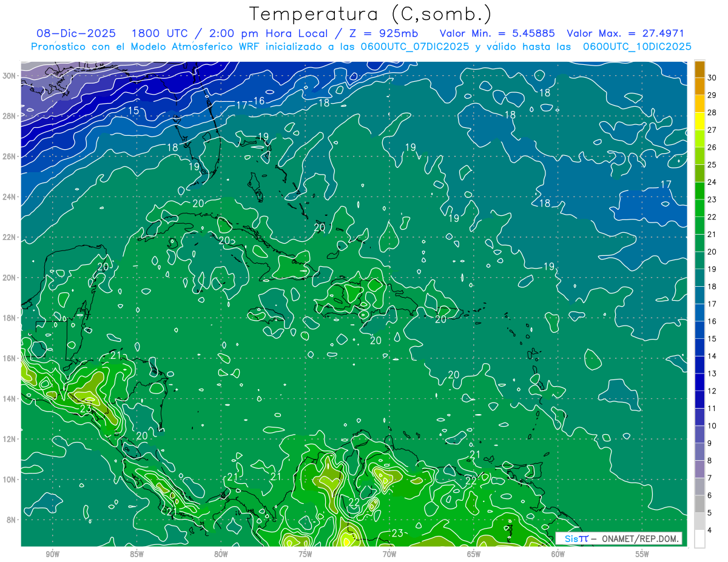Click the '8N' latitude axis label
Image resolution: width=728 pixels, height=562 pixels.
12,520
